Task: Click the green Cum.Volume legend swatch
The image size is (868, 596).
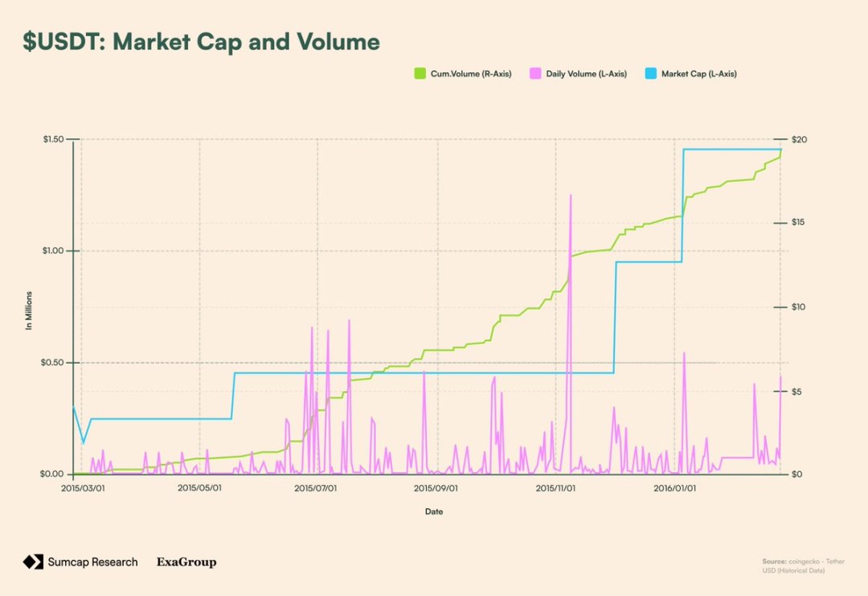Action: (x=419, y=74)
